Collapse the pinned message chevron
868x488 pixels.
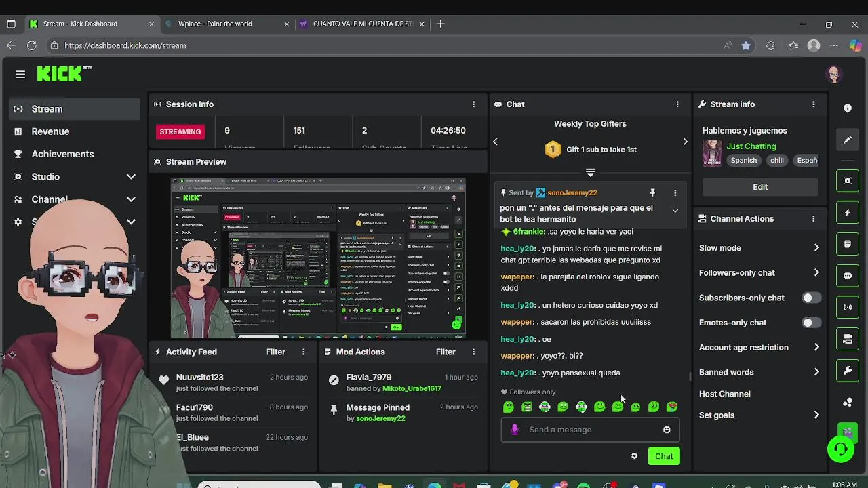[675, 211]
